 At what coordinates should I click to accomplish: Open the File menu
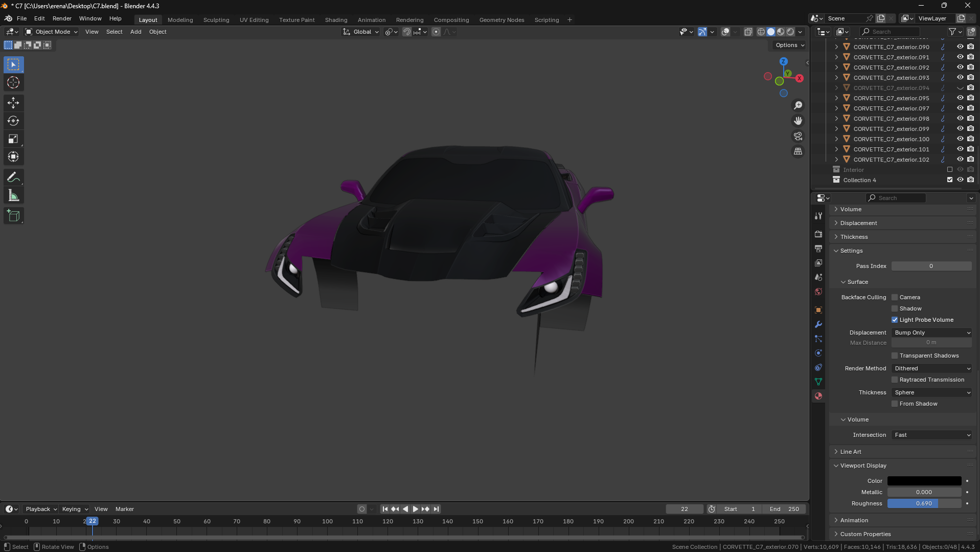[21, 18]
